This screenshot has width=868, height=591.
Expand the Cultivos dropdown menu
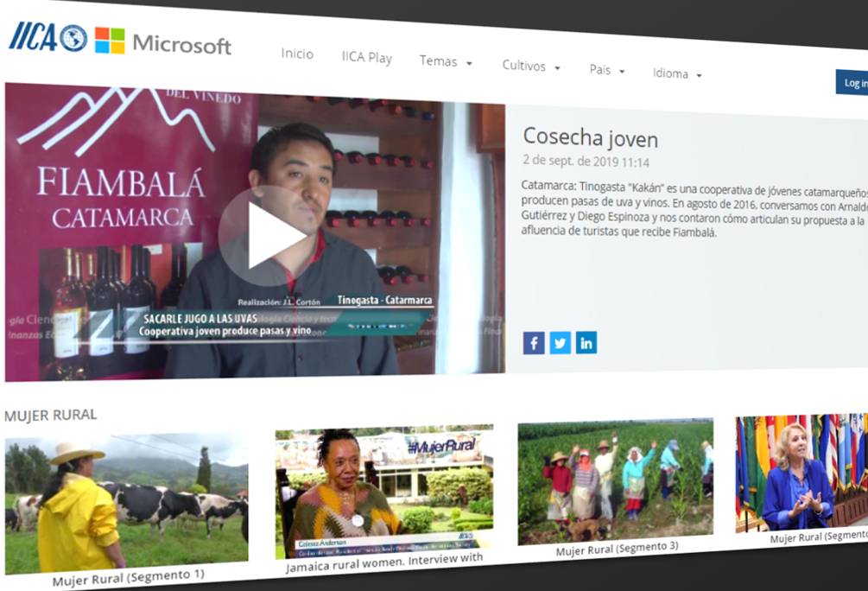[x=531, y=66]
